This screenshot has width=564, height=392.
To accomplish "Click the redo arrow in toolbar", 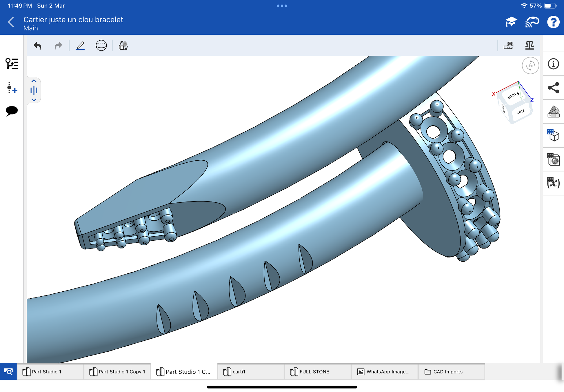I will pos(58,46).
